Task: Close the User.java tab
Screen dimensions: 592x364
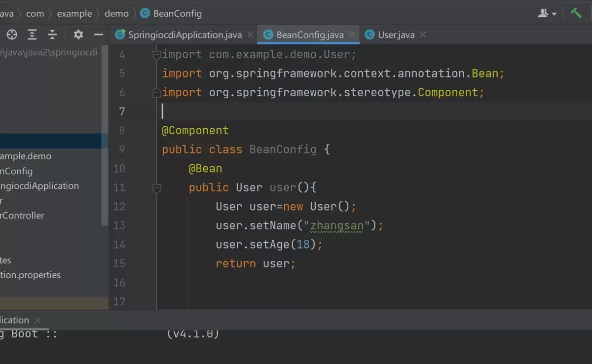Action: 423,35
